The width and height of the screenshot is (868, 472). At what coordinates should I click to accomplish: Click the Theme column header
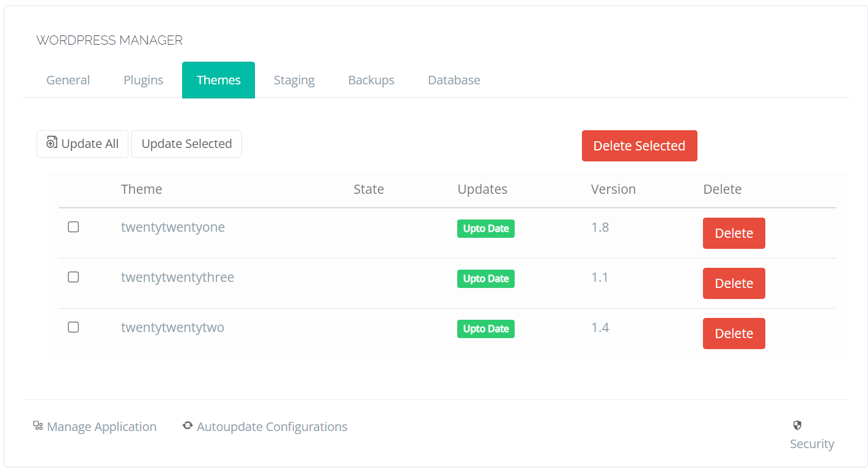pyautogui.click(x=142, y=190)
